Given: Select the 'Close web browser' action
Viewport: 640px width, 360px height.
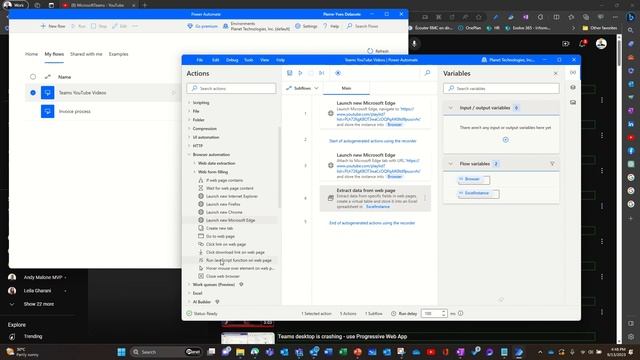Looking at the screenshot, I should click(x=223, y=276).
